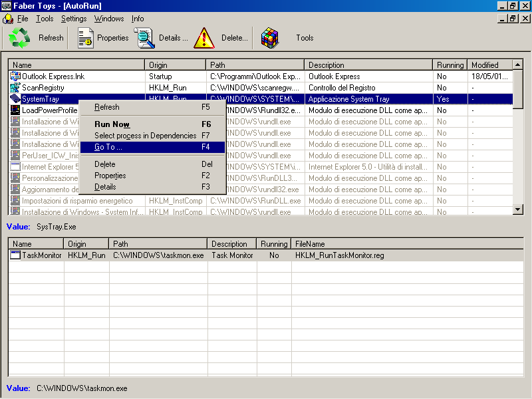Click the ScanRegistry row icon
Image resolution: width=532 pixels, height=399 pixels.
16,88
